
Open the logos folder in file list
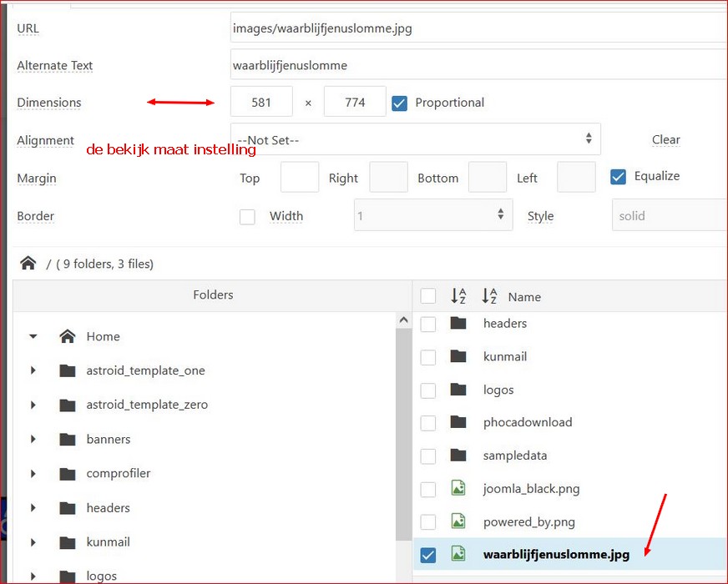pos(498,390)
